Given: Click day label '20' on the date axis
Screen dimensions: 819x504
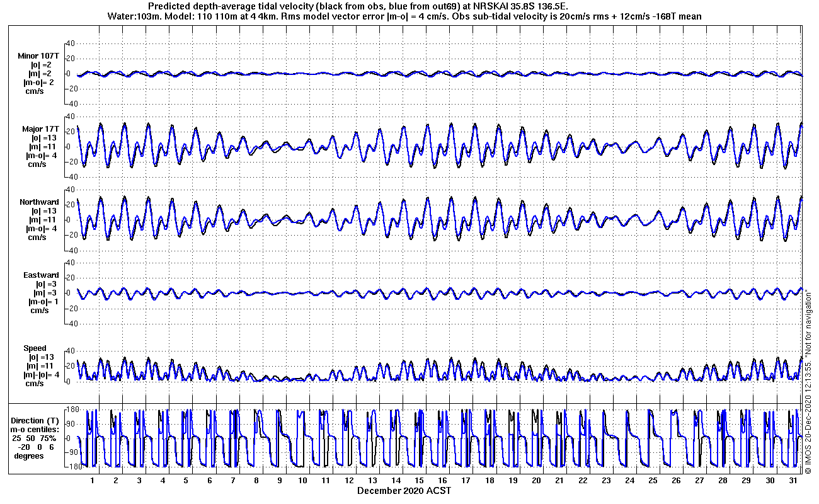Looking at the screenshot, I should tap(536, 480).
